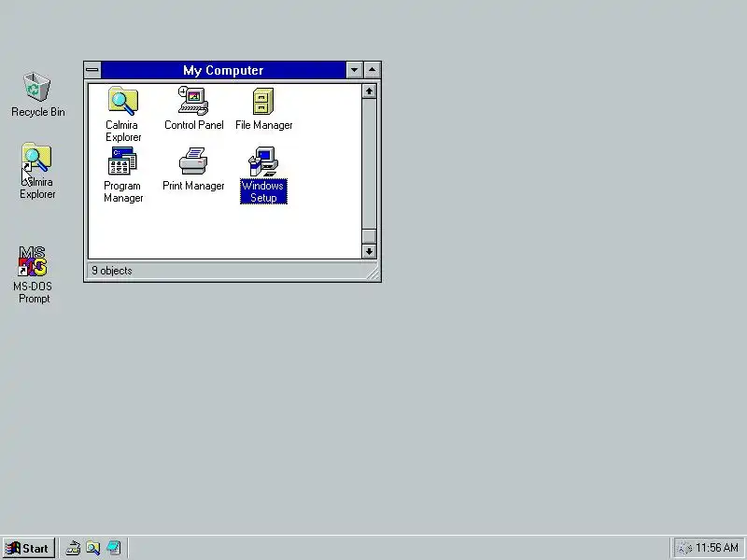Viewport: 747px width, 560px height.
Task: Click the 'Control Panel' label text
Action: [194, 125]
